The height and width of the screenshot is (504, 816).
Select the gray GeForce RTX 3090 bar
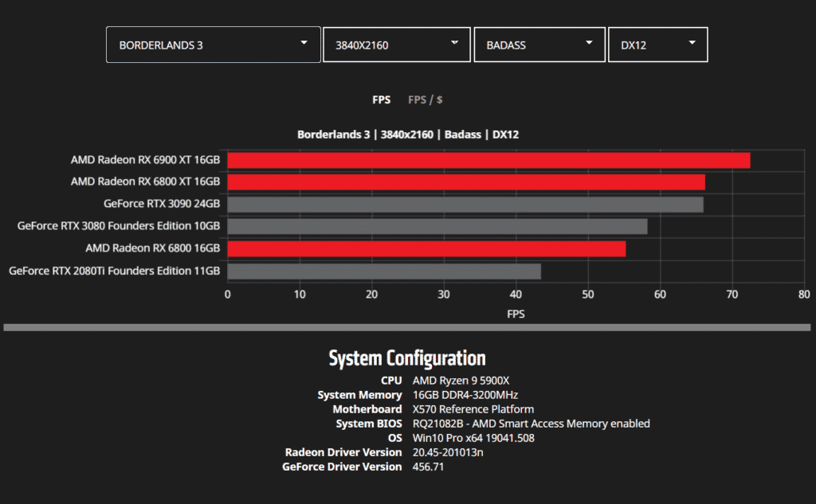[465, 205]
